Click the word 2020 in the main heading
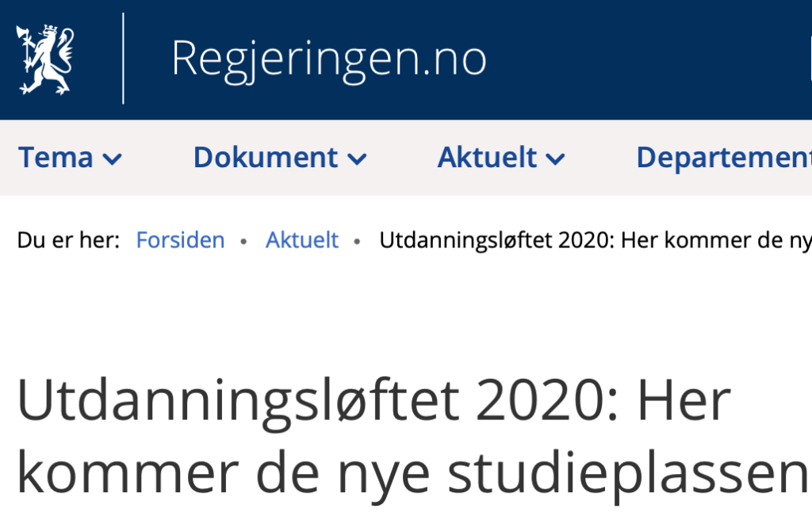The height and width of the screenshot is (516, 812). tap(538, 401)
